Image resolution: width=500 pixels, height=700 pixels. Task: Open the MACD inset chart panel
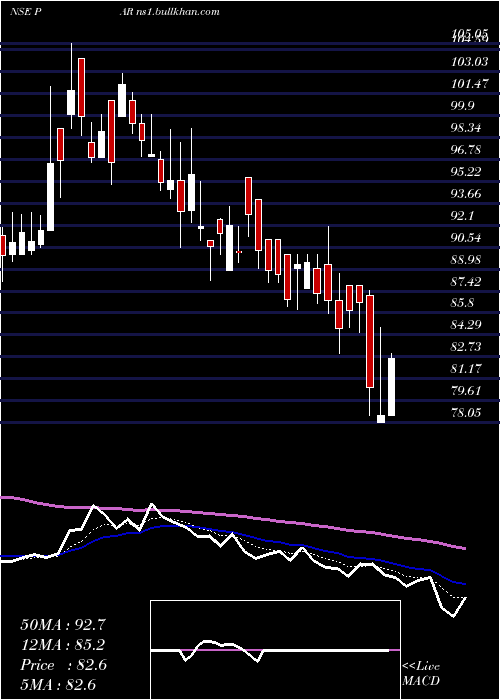pos(275,650)
